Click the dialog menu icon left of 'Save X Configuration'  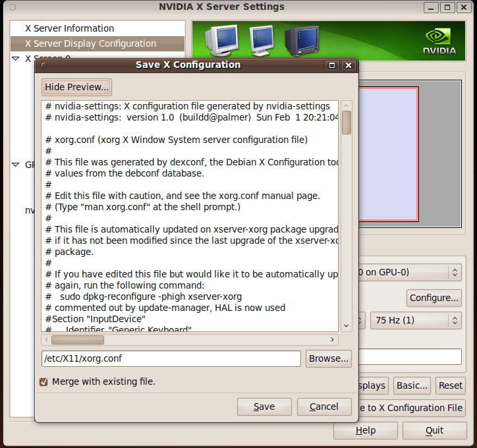tap(43, 65)
